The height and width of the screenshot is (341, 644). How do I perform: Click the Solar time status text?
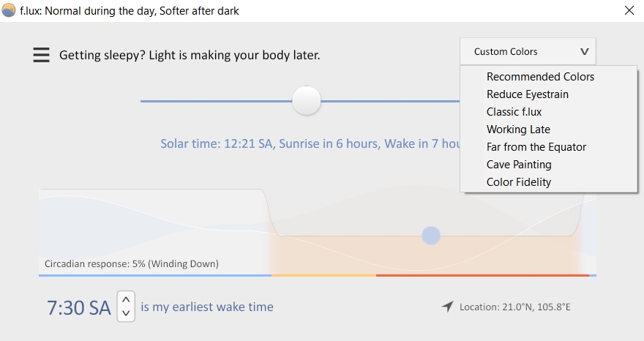[x=310, y=144]
